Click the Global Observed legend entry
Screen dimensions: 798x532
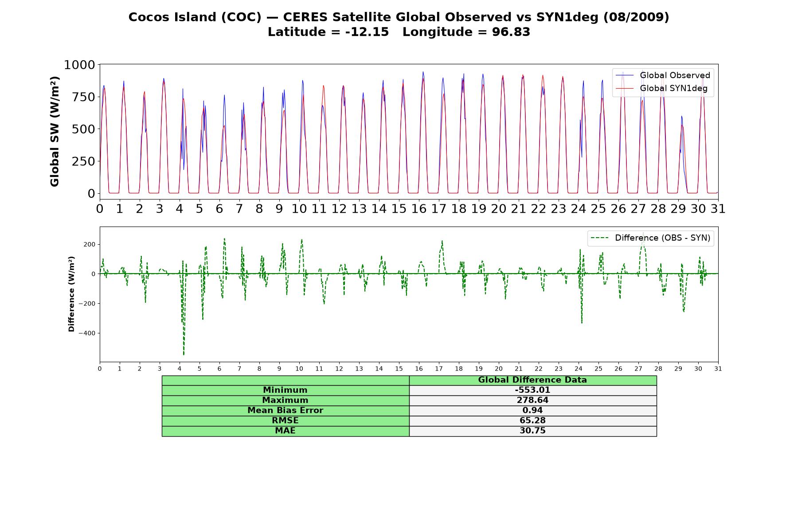click(663, 75)
